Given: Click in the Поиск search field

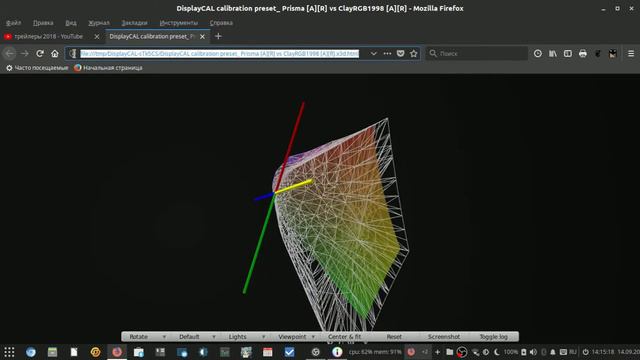Looking at the screenshot, I should pyautogui.click(x=477, y=53).
